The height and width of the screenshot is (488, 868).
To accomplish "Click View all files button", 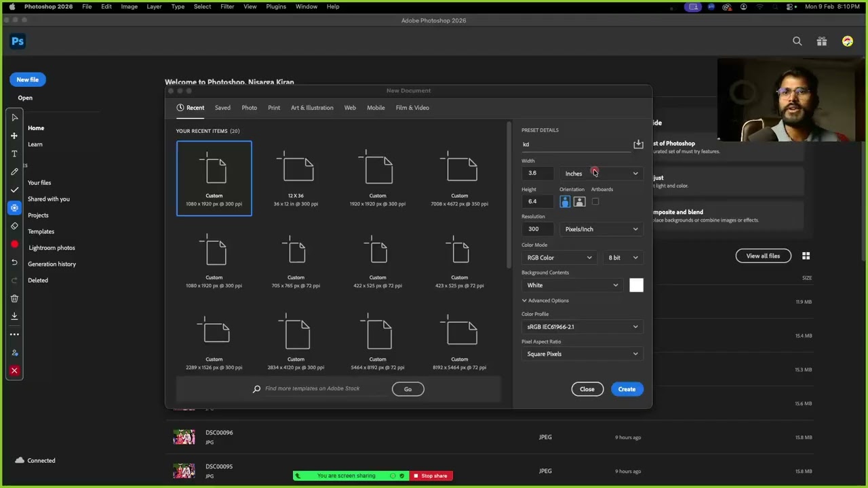I will click(x=763, y=256).
